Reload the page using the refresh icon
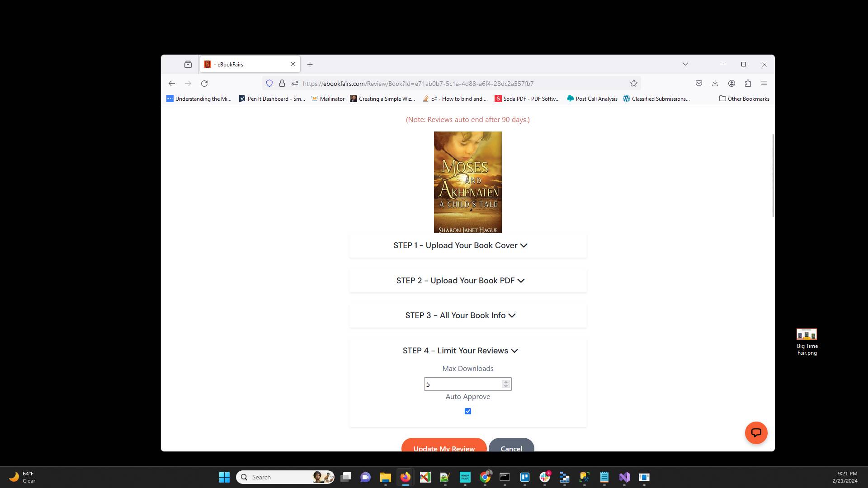 tap(204, 83)
